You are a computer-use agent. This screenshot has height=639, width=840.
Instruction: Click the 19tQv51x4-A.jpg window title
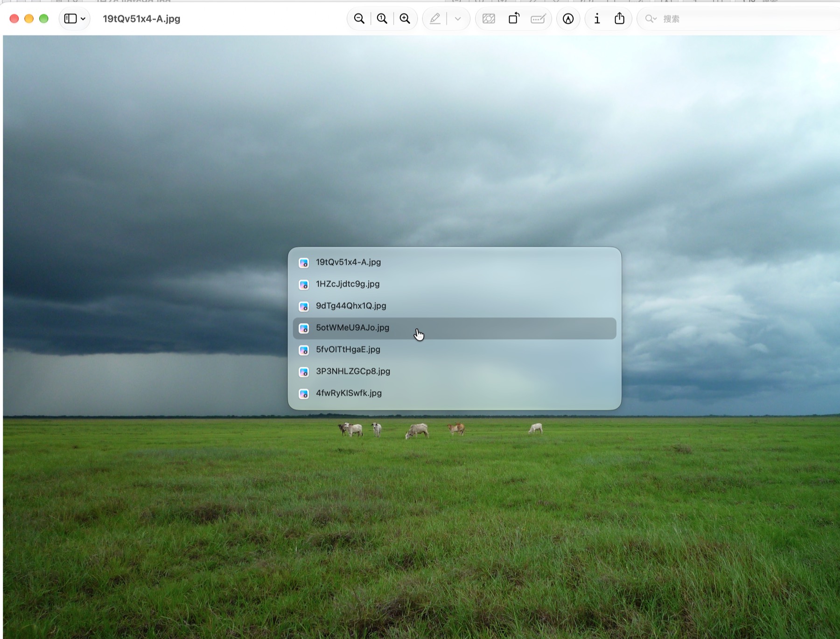point(141,19)
